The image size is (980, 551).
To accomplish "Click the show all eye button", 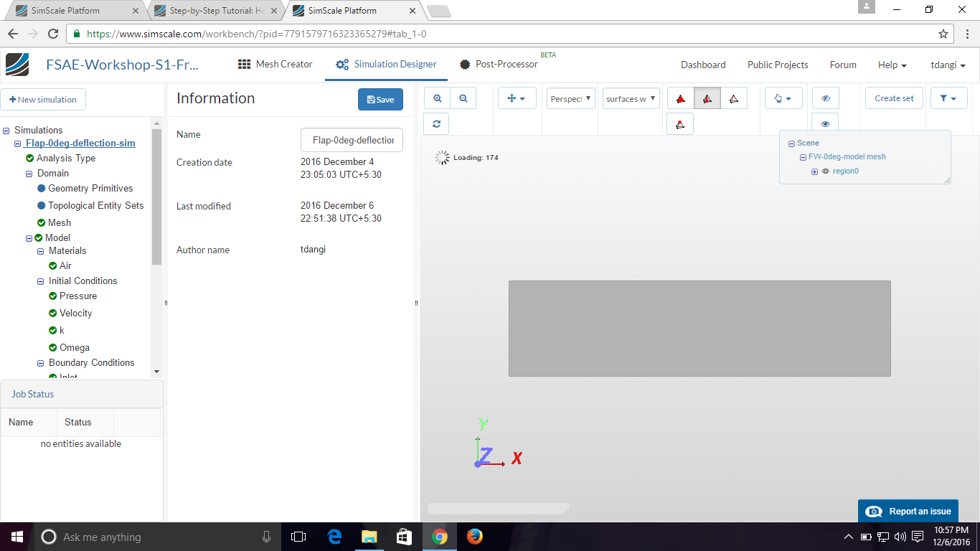I will [x=825, y=123].
